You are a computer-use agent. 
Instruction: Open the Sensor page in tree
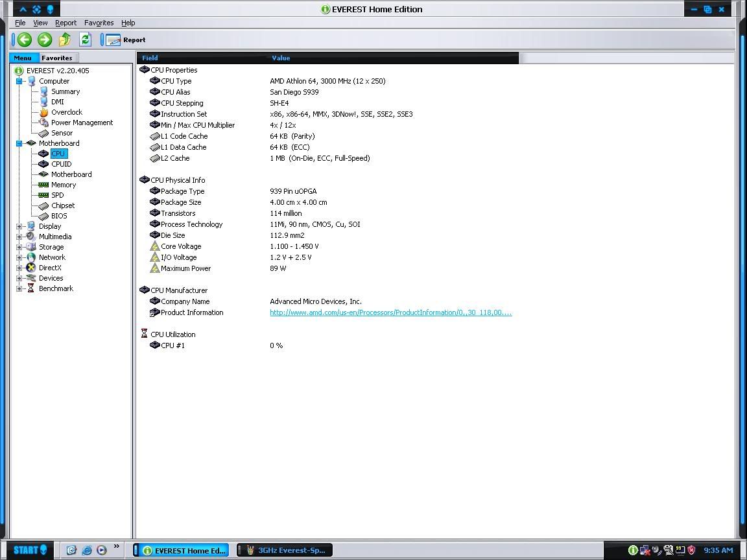point(62,133)
